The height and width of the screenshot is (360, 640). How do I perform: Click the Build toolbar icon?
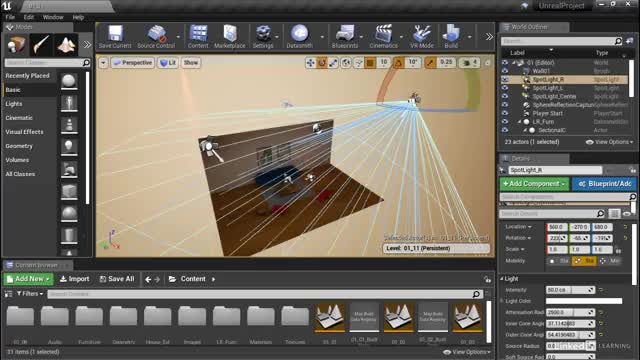[x=451, y=37]
